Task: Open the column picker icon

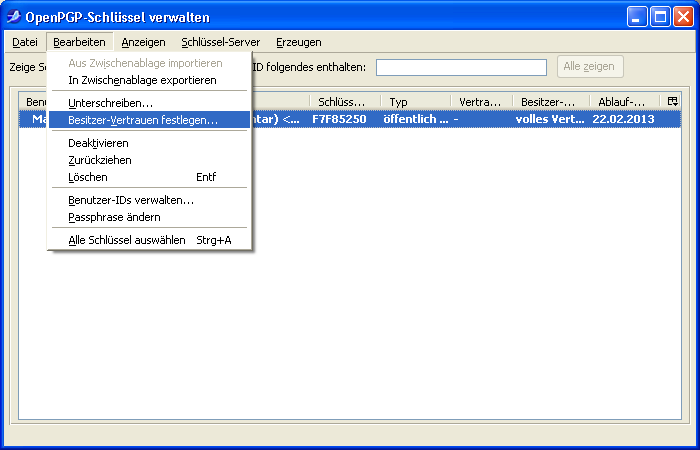Action: click(x=672, y=102)
